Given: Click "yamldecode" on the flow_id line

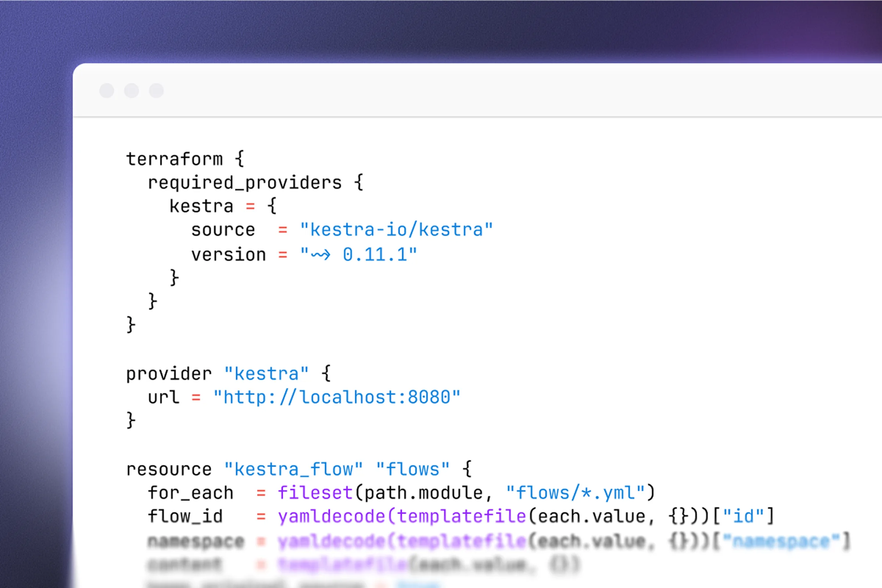Looking at the screenshot, I should pyautogui.click(x=331, y=516).
